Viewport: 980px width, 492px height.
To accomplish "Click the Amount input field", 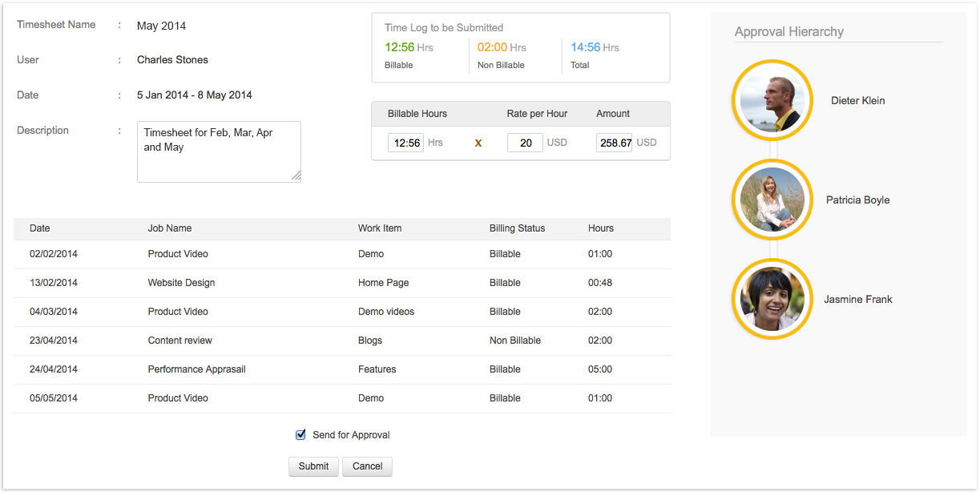I will coord(614,143).
